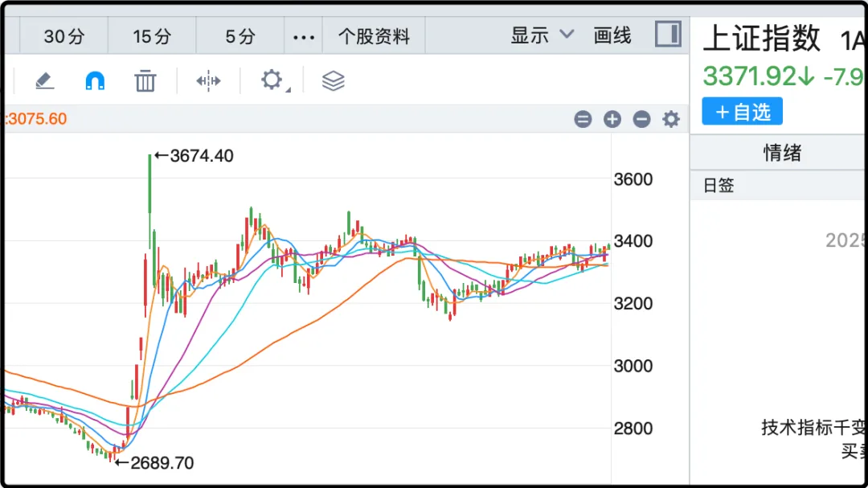This screenshot has width=868, height=488.
Task: Click the 画线 drawing button
Action: 612,35
